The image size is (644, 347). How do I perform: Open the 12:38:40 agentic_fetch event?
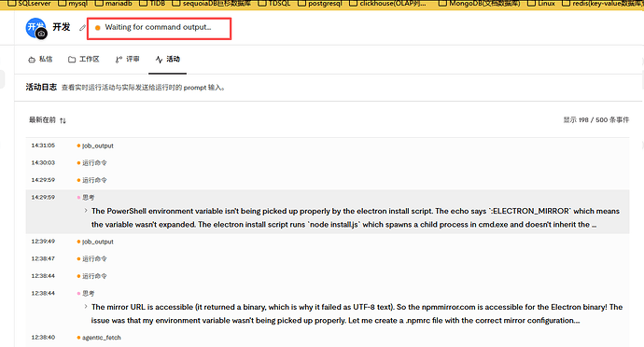tap(328, 338)
